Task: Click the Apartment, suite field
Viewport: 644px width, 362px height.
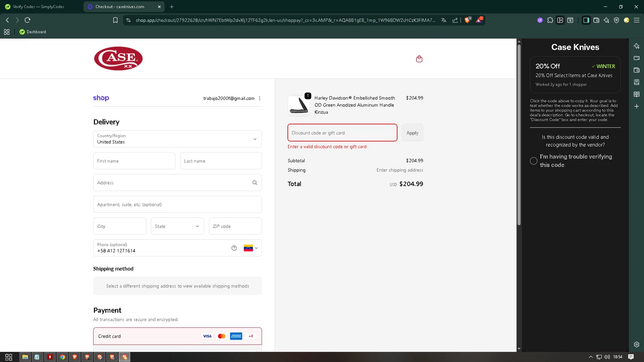Action: 177,205
